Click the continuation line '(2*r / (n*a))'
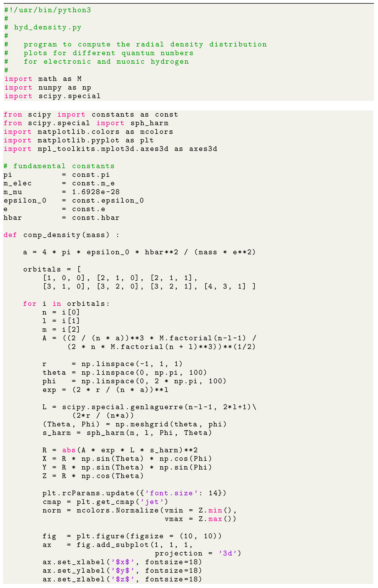This screenshot has width=378, height=588. tap(103, 416)
